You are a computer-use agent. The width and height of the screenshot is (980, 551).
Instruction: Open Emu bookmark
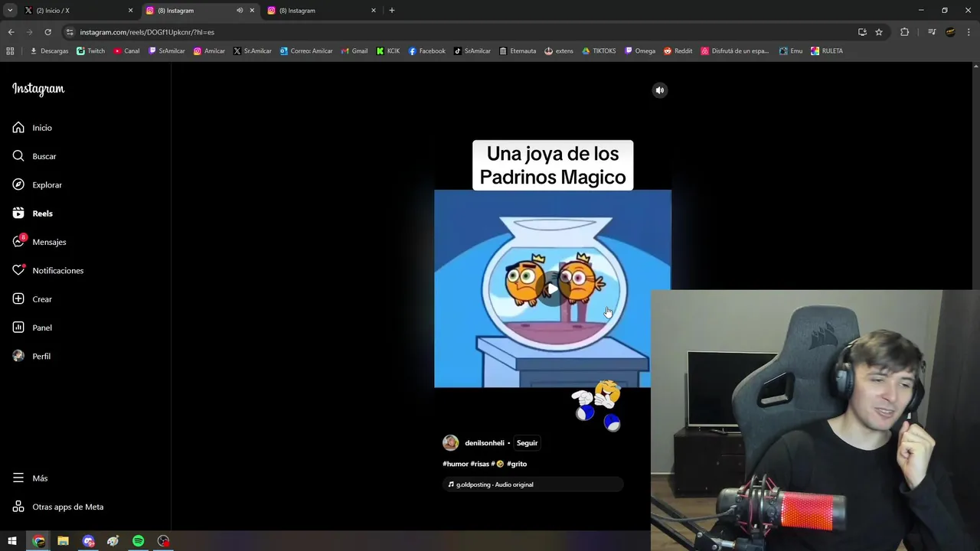coord(791,51)
